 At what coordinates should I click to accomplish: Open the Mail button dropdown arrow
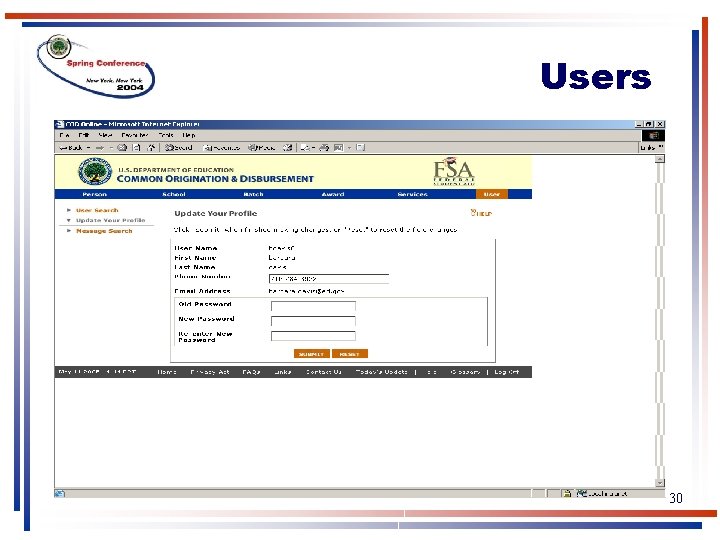point(313,148)
